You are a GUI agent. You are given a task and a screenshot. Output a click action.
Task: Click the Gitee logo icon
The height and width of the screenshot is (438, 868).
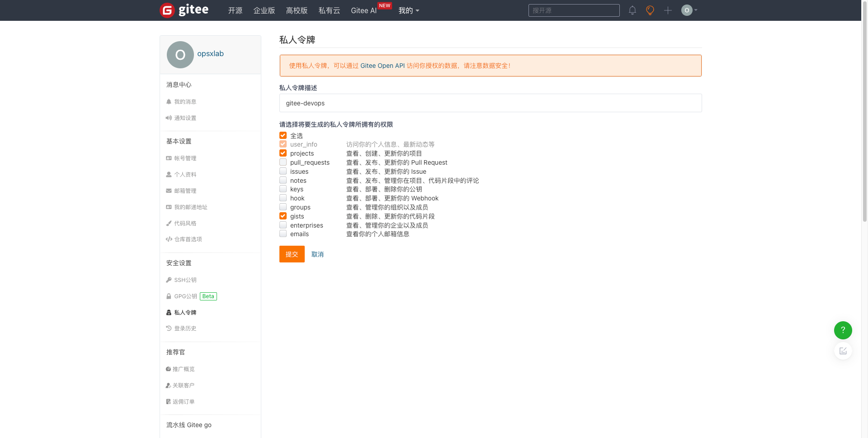(x=167, y=10)
